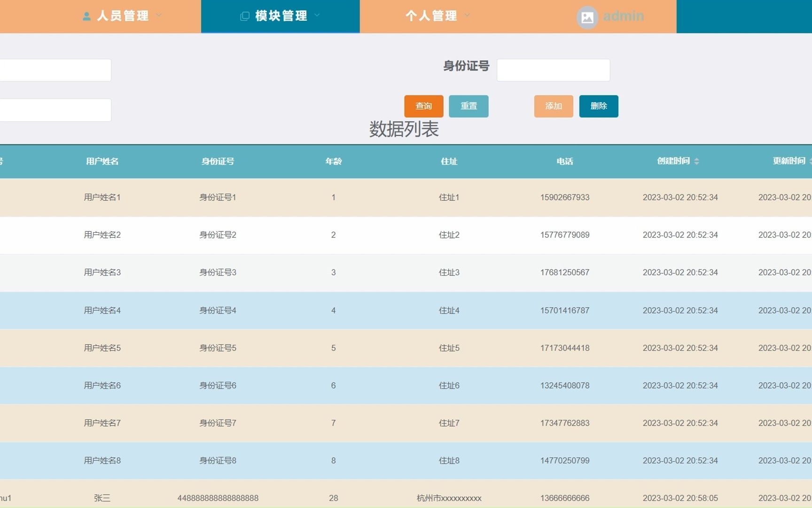Image resolution: width=812 pixels, height=508 pixels.
Task: Click the 更新时间 column header
Action: click(x=789, y=161)
